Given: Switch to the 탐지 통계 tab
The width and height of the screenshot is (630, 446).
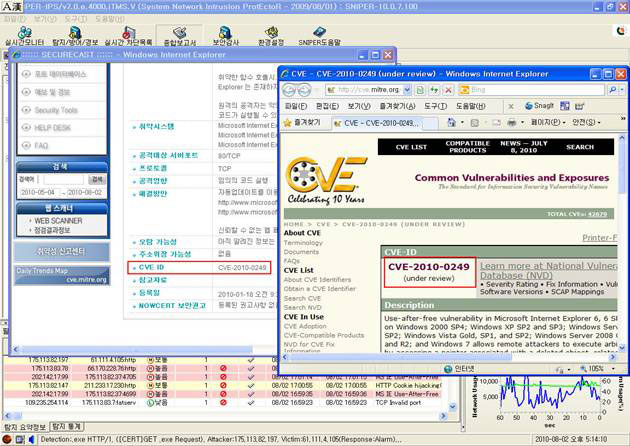Looking at the screenshot, I should click(x=66, y=426).
